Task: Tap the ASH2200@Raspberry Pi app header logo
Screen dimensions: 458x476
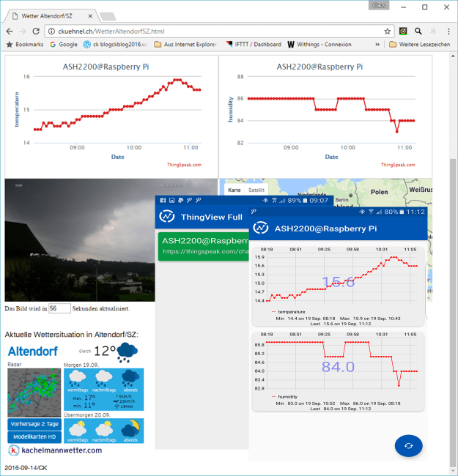Action: click(261, 228)
